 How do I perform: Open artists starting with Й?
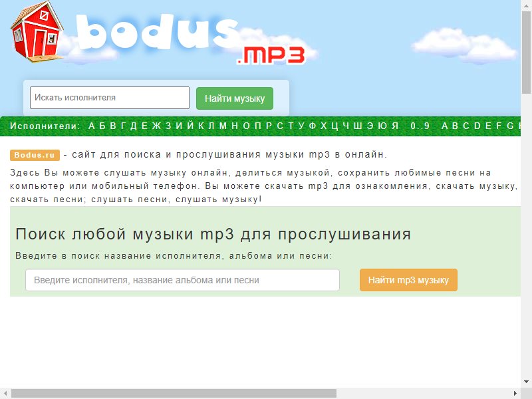click(191, 126)
